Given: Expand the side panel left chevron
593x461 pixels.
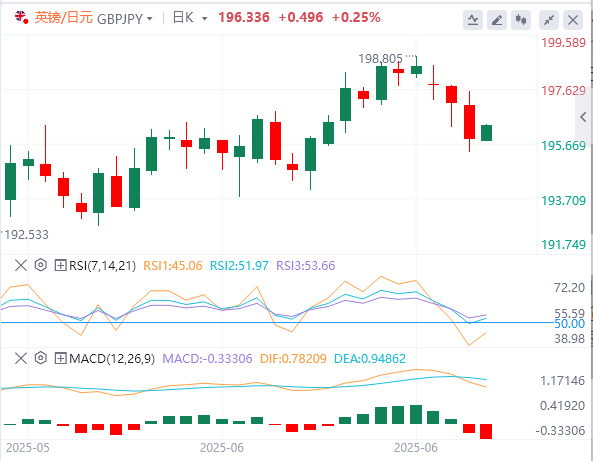Looking at the screenshot, I should 583,117.
